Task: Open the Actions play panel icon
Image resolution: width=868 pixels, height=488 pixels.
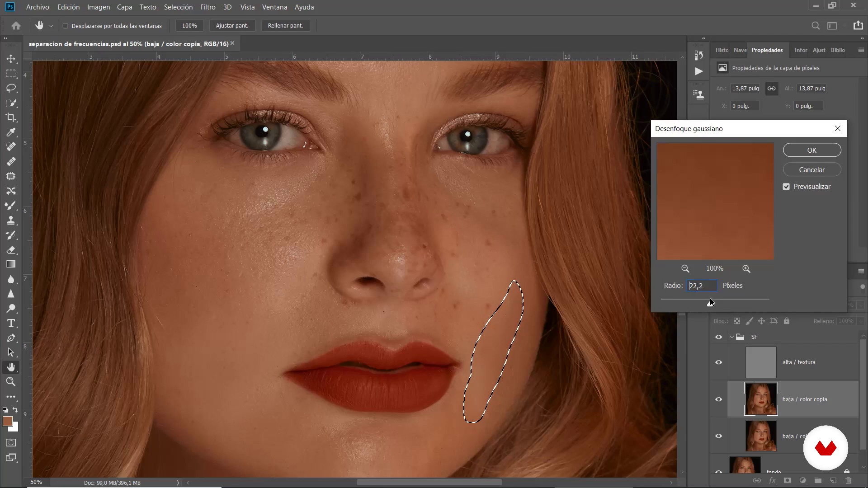Action: click(x=699, y=71)
